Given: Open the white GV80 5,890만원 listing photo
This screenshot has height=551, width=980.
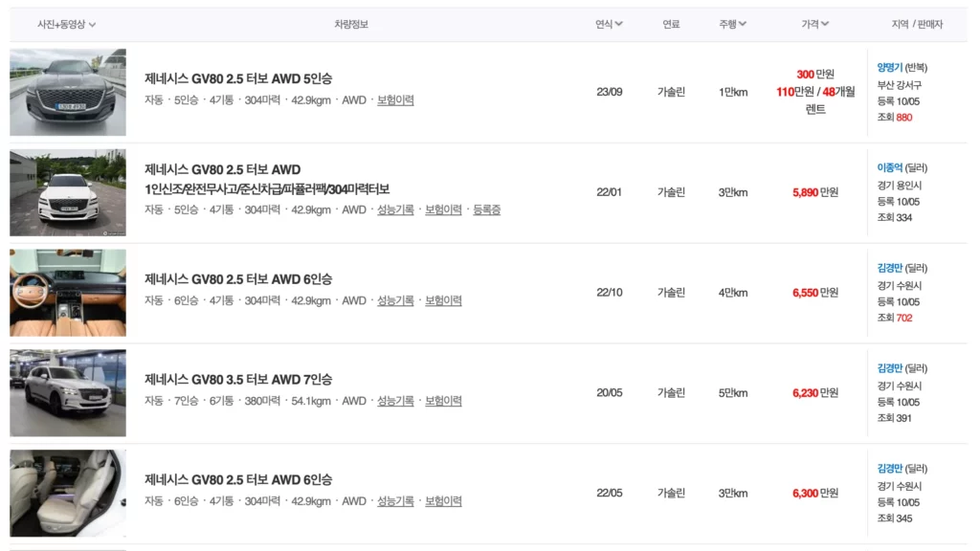Looking at the screenshot, I should coord(68,192).
